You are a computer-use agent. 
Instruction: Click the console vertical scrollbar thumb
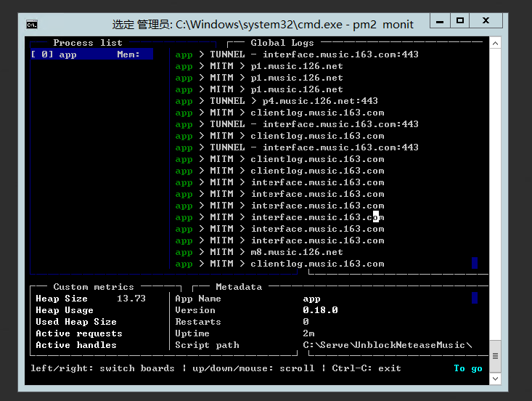click(496, 356)
